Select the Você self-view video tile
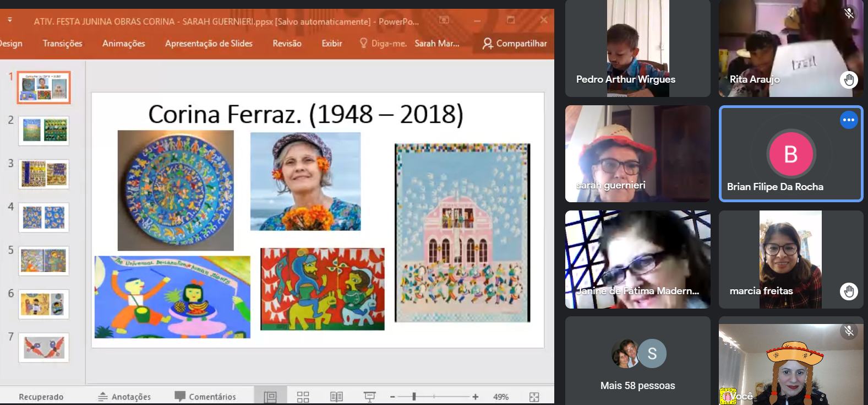Image resolution: width=868 pixels, height=405 pixels. [x=791, y=364]
